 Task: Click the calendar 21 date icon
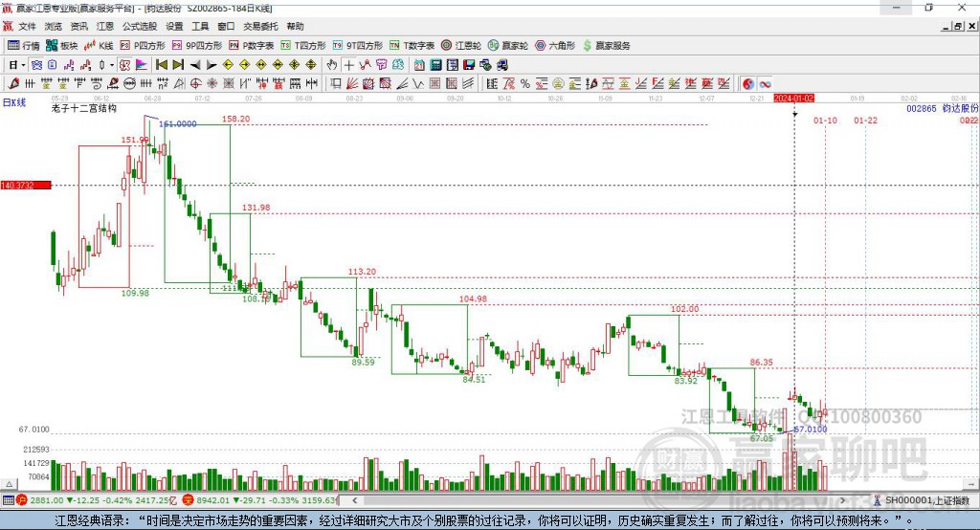click(419, 65)
